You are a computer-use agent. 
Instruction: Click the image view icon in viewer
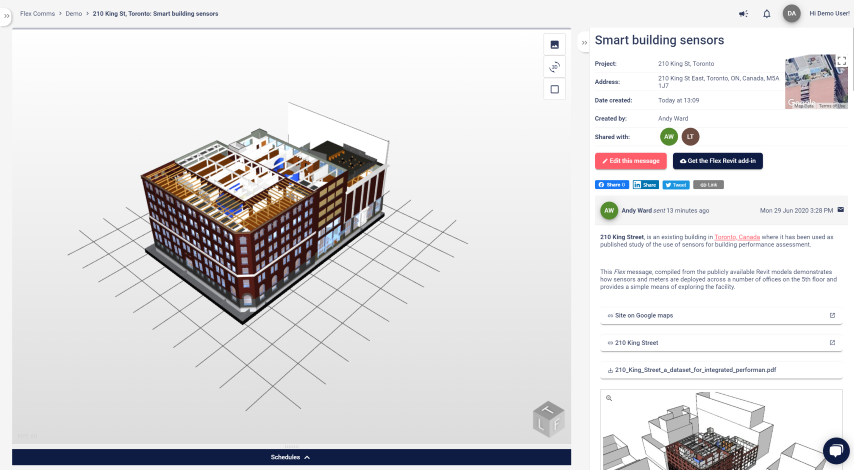[555, 44]
